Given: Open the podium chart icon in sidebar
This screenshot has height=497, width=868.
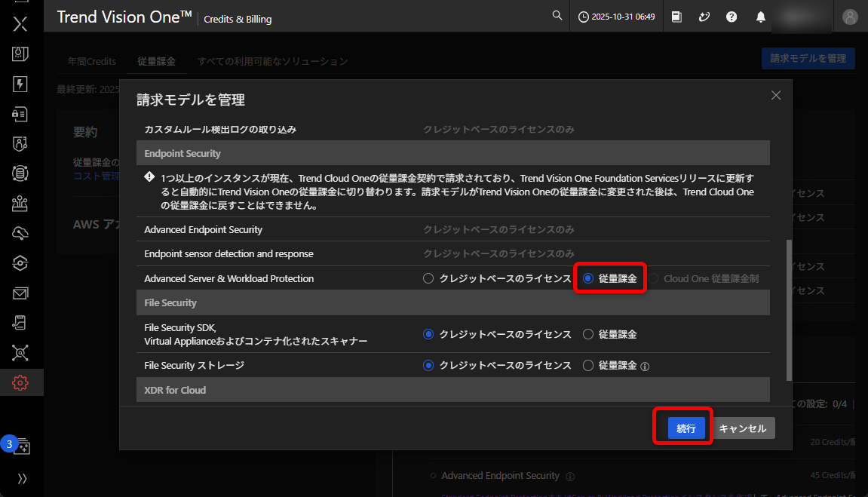Looking at the screenshot, I should click(x=20, y=204).
